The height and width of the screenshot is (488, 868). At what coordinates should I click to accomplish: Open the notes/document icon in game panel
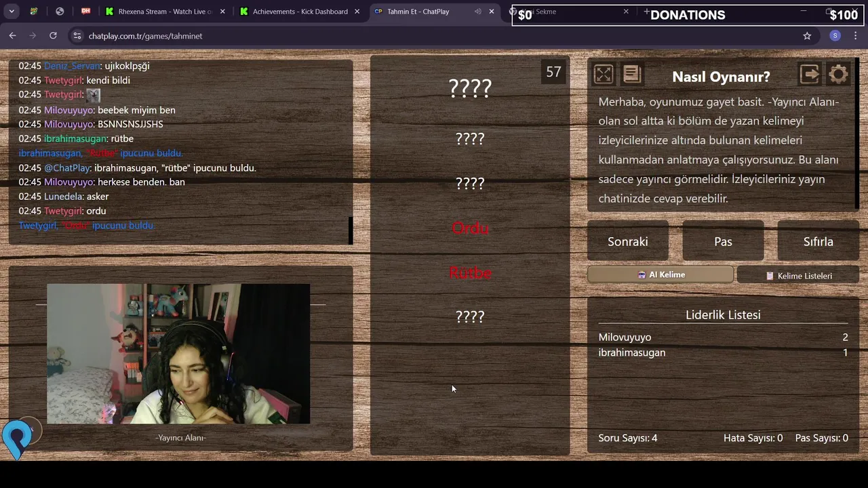631,74
